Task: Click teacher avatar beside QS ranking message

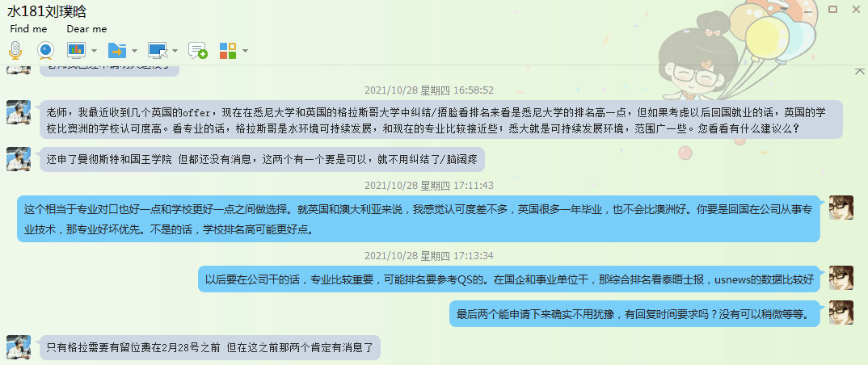Action: tap(841, 278)
